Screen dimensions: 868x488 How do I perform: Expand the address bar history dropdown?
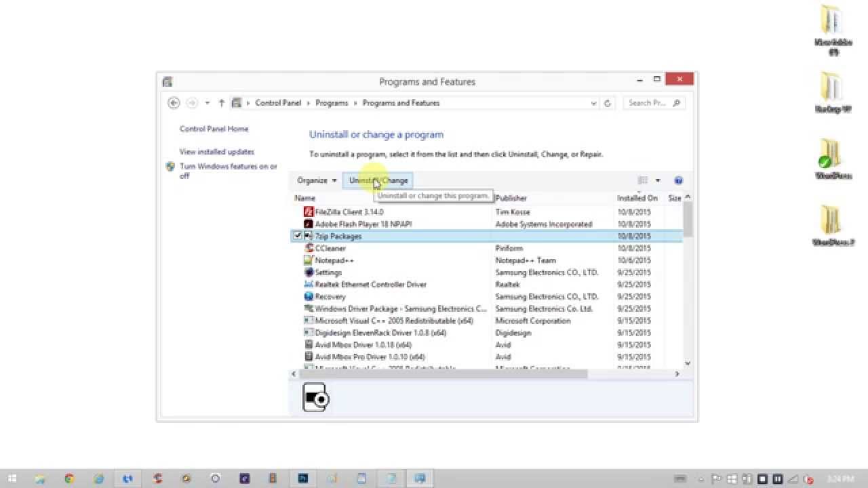(x=594, y=103)
